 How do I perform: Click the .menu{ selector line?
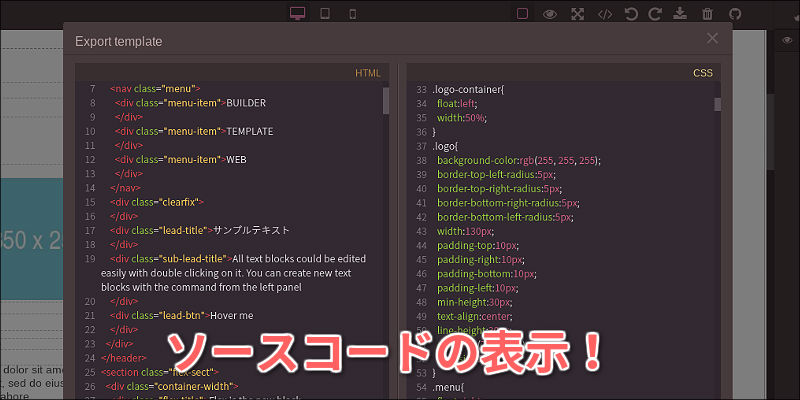pyautogui.click(x=446, y=386)
